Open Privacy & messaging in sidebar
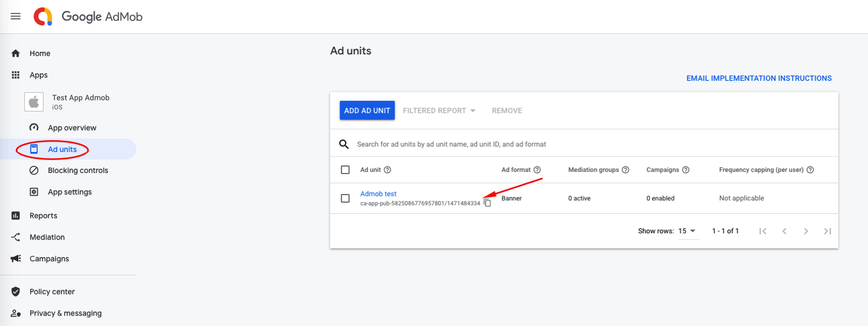Viewport: 868px width, 326px height. coord(66,313)
